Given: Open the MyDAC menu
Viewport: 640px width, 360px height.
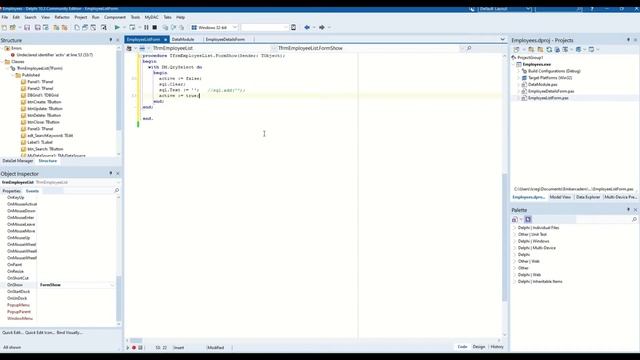Looking at the screenshot, I should pyautogui.click(x=151, y=17).
